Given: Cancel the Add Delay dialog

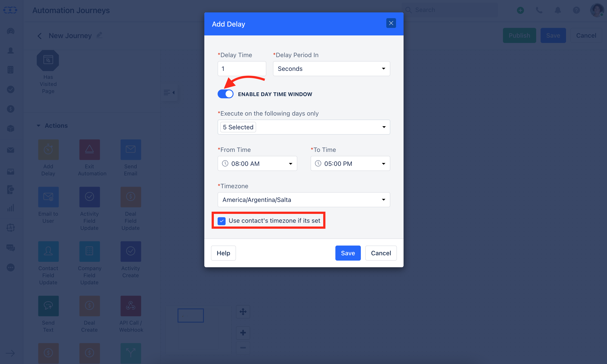Looking at the screenshot, I should [x=381, y=253].
